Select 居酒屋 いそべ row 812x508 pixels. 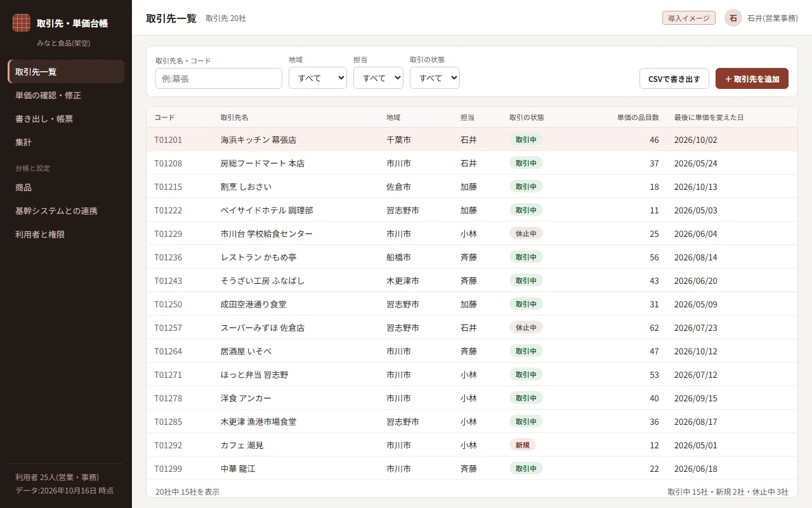point(472,351)
